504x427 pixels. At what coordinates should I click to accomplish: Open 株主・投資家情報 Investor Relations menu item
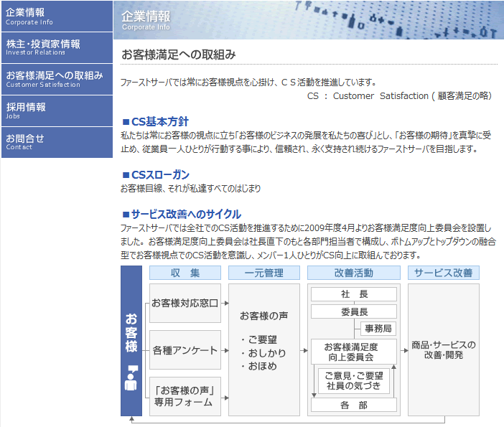(56, 47)
